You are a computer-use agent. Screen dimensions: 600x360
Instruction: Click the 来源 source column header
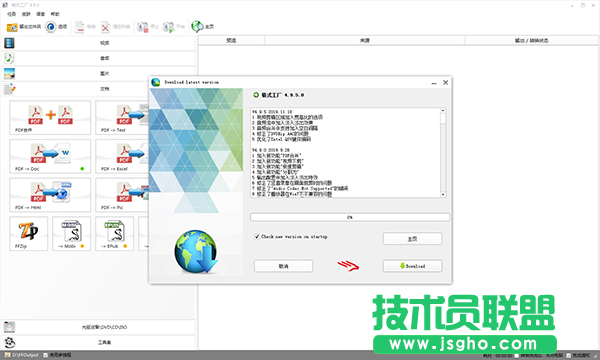pyautogui.click(x=365, y=40)
